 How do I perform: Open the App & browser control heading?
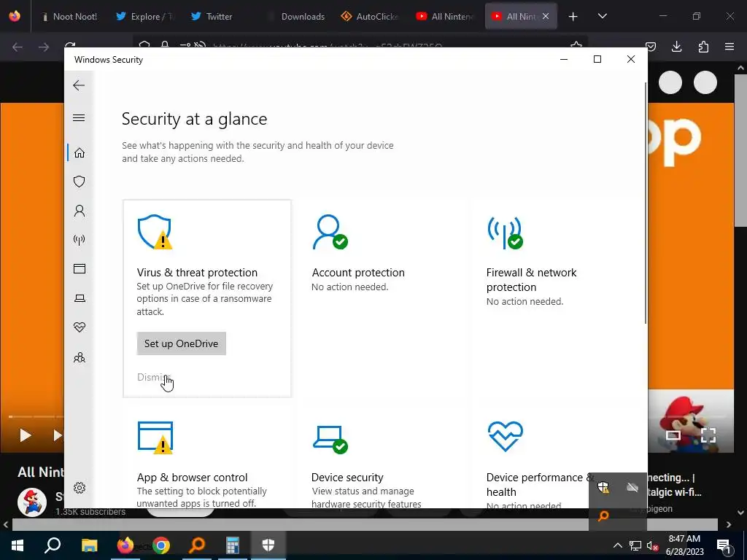192,477
